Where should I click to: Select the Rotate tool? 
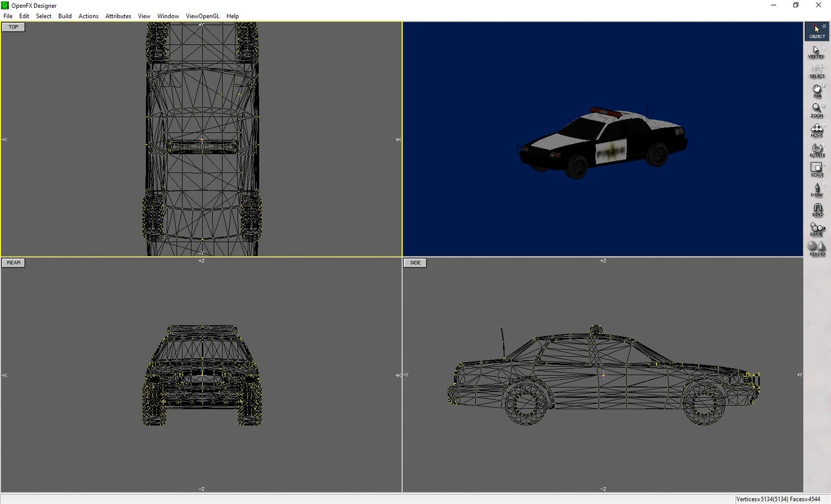coord(816,150)
